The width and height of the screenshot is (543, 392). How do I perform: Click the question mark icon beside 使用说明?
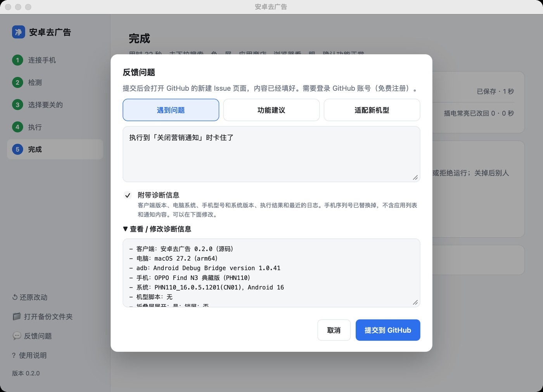click(14, 355)
